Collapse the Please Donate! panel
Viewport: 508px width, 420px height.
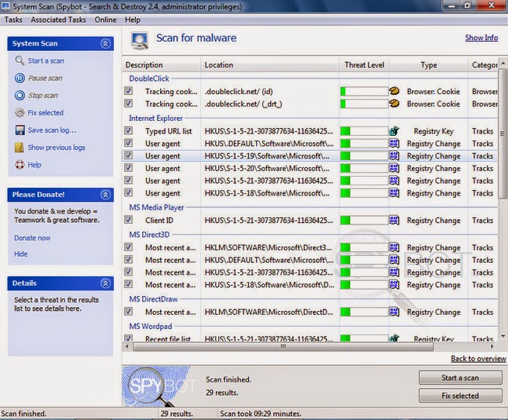[x=105, y=195]
